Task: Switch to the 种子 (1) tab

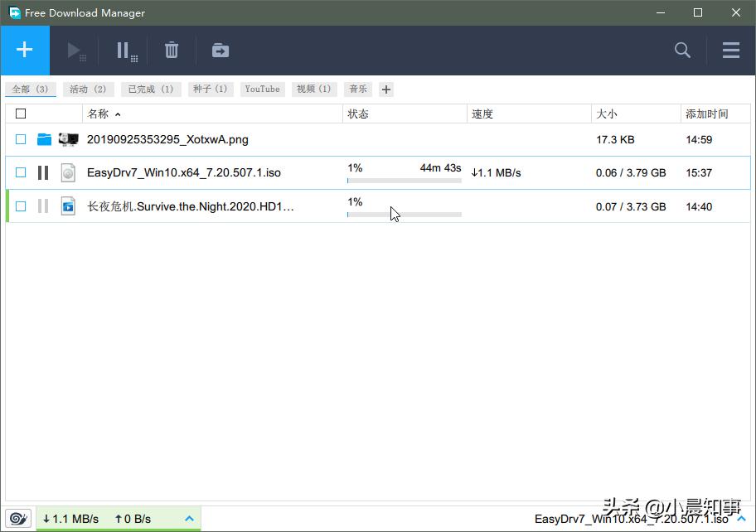Action: 211,89
